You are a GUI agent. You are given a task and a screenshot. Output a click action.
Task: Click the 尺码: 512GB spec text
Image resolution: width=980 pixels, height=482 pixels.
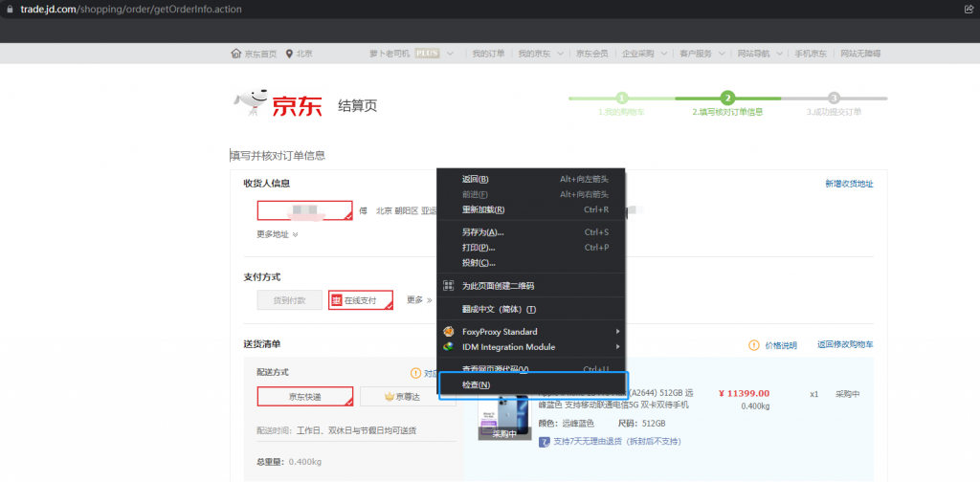642,424
